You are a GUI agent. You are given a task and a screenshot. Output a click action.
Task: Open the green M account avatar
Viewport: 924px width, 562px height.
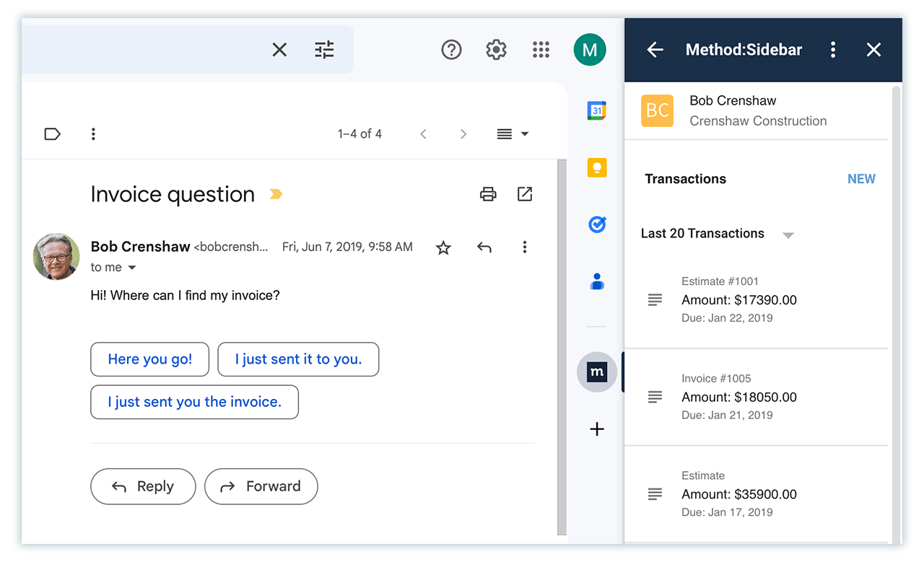tap(590, 50)
